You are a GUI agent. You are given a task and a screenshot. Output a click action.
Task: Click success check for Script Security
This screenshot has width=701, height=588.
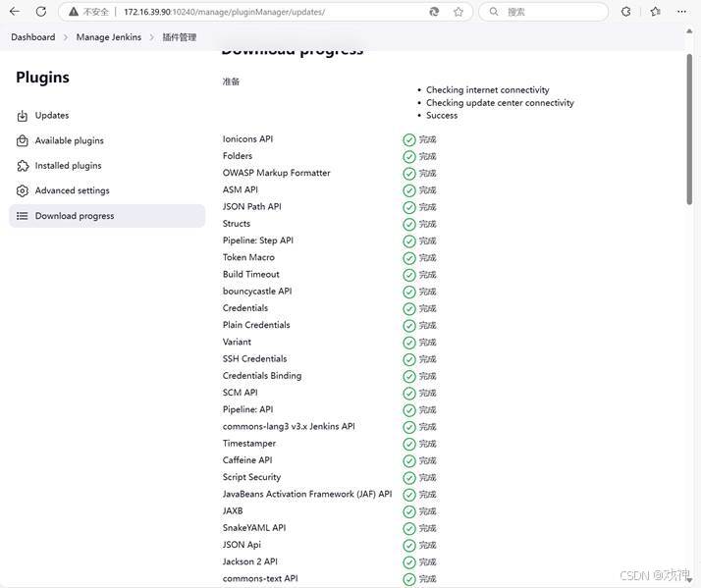[x=409, y=478]
